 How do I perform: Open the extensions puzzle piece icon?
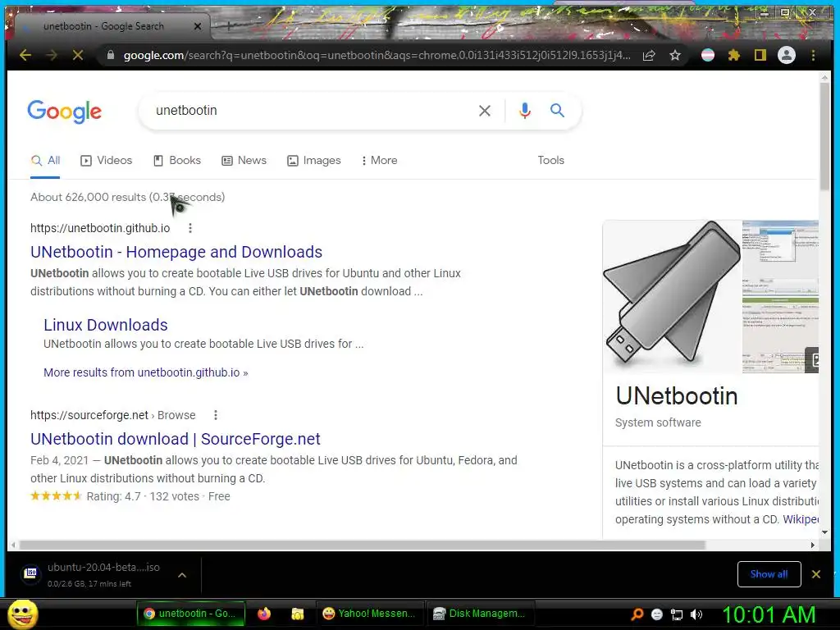(734, 55)
